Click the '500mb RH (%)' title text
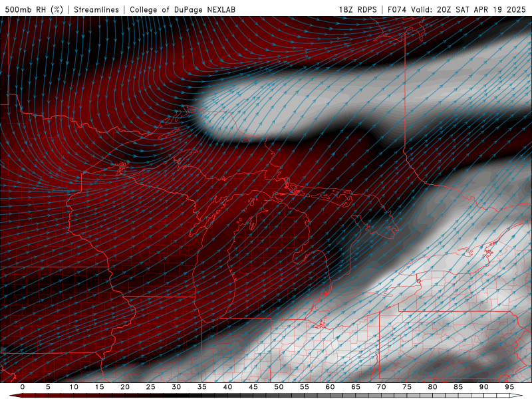Viewport: 532px width, 399px height. coord(34,9)
